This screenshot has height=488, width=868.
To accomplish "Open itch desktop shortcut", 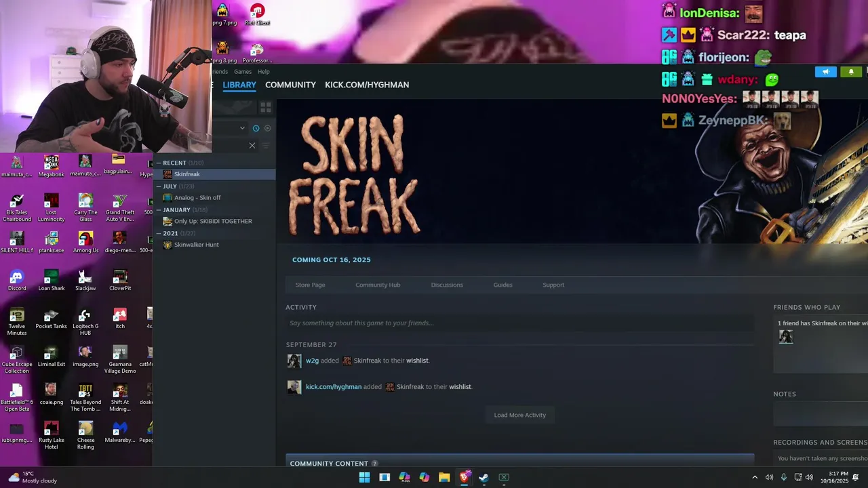I will [x=120, y=318].
